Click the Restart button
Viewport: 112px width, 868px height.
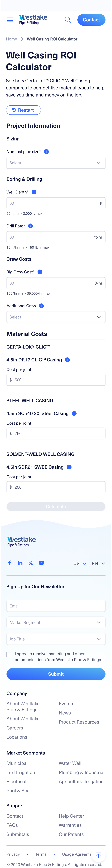tap(23, 110)
